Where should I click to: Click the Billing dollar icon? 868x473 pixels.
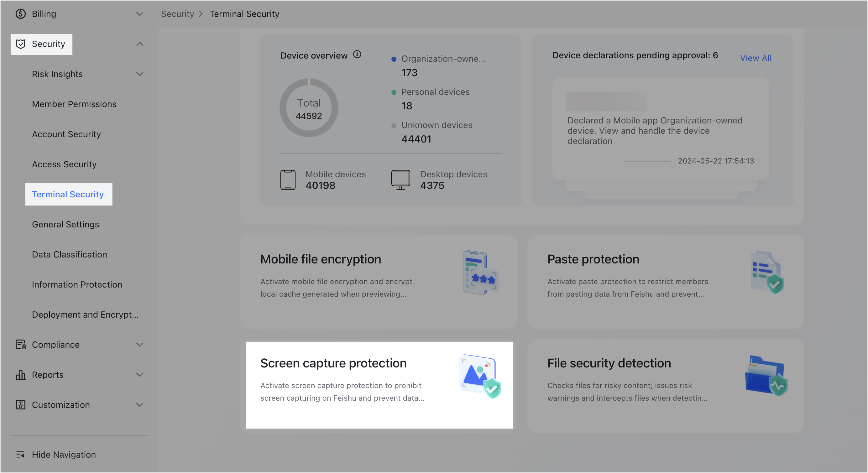21,14
